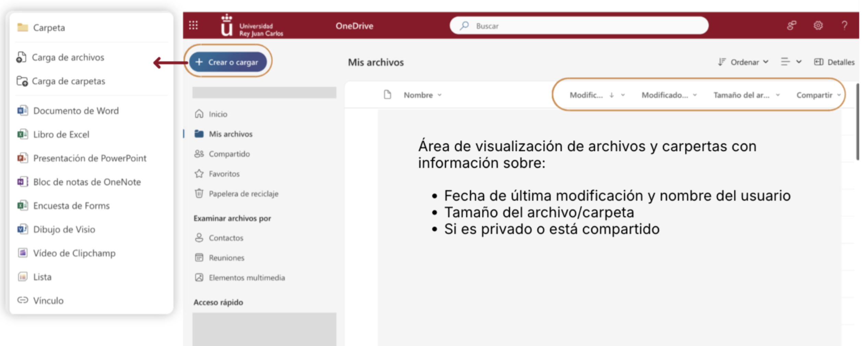
Task: Expand the Ordenar sort dropdown
Action: coord(744,62)
